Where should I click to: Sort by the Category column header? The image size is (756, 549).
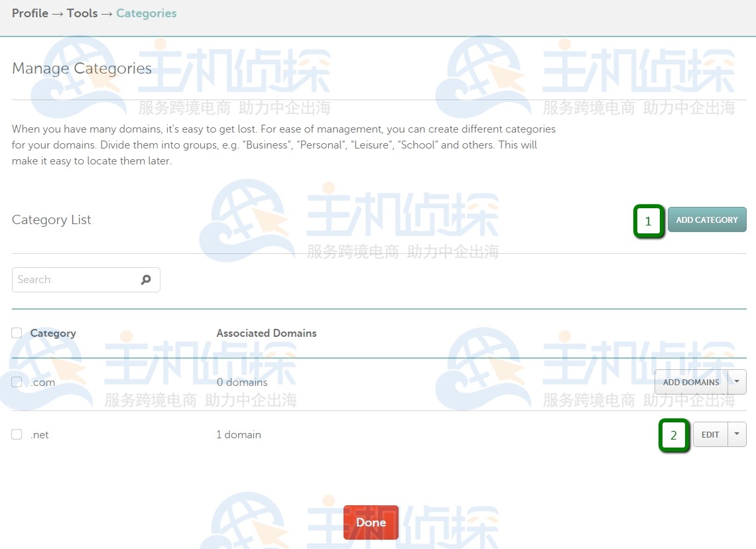[x=53, y=333]
